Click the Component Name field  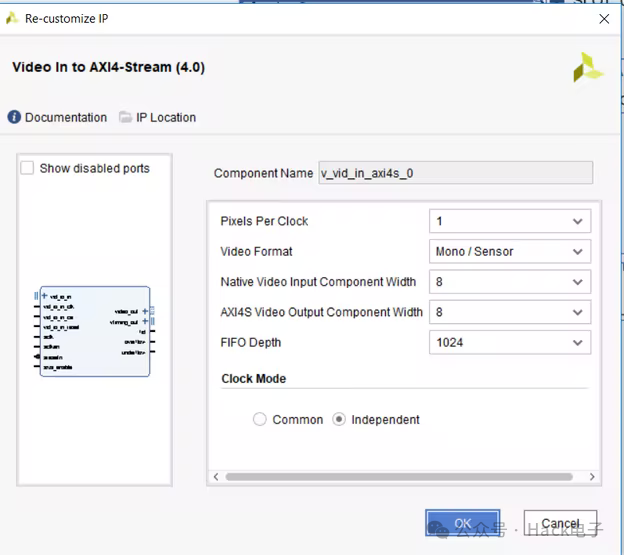(x=455, y=173)
